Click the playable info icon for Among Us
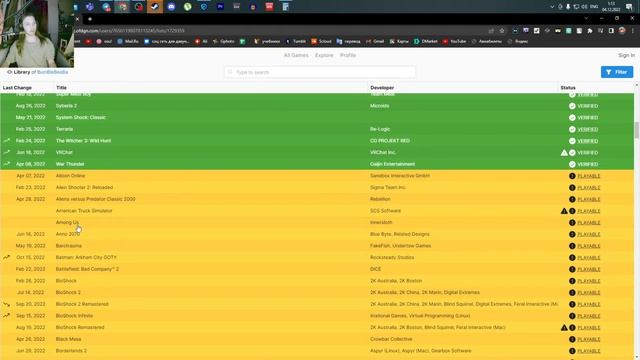The image size is (640, 360). (572, 223)
